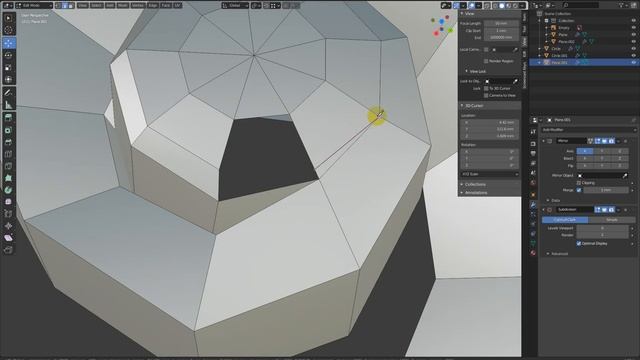
Task: Open the Select menu in header
Action: [x=96, y=5]
